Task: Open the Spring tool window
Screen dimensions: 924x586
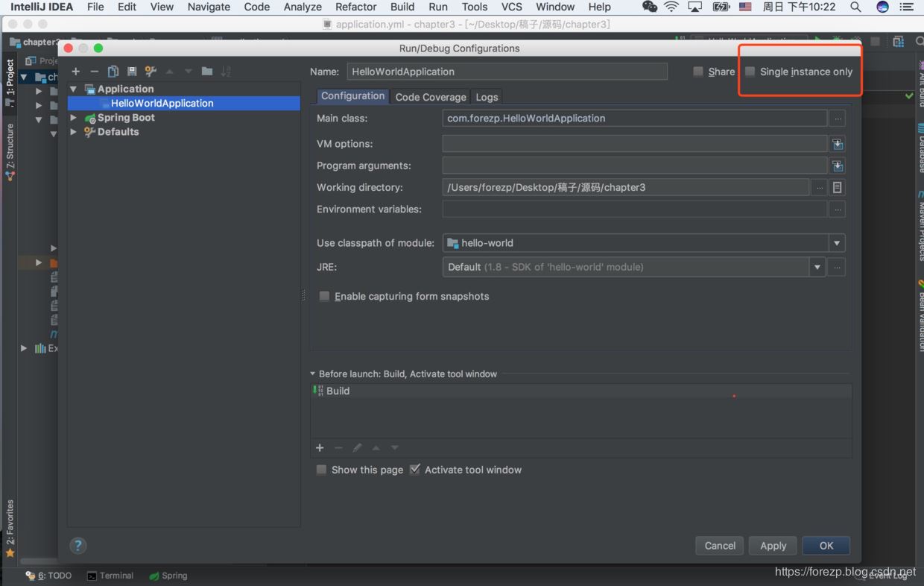Action: 168,576
